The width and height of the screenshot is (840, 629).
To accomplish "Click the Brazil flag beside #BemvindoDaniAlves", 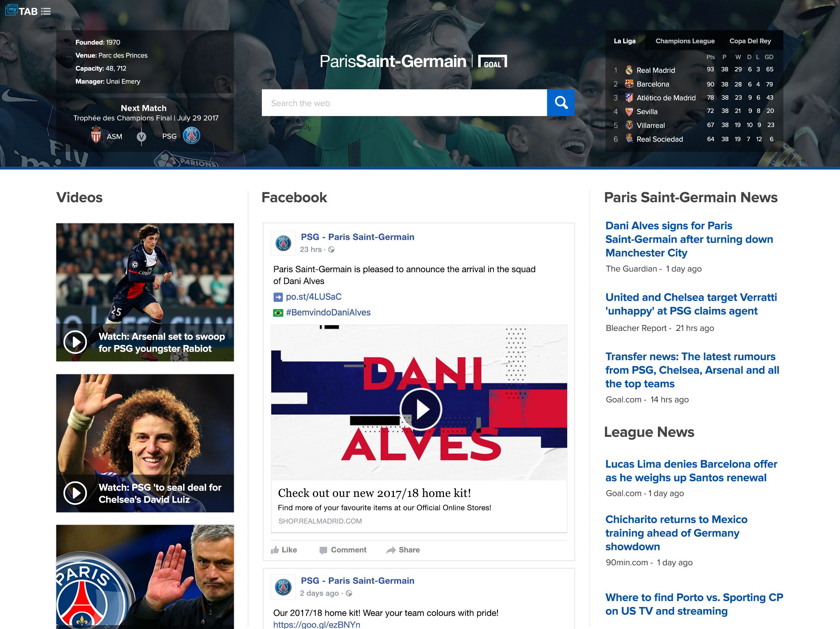I will coord(278,312).
